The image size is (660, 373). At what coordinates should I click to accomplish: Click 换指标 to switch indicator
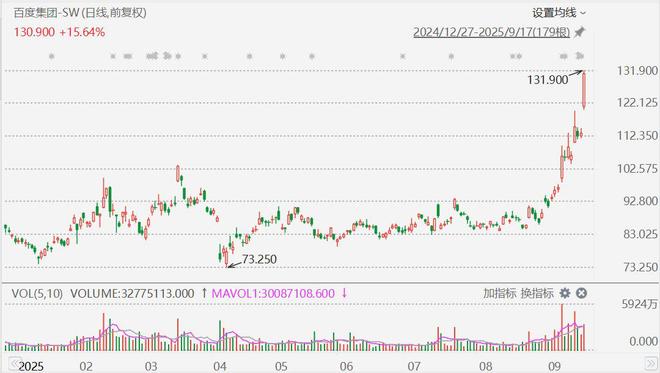[537, 293]
